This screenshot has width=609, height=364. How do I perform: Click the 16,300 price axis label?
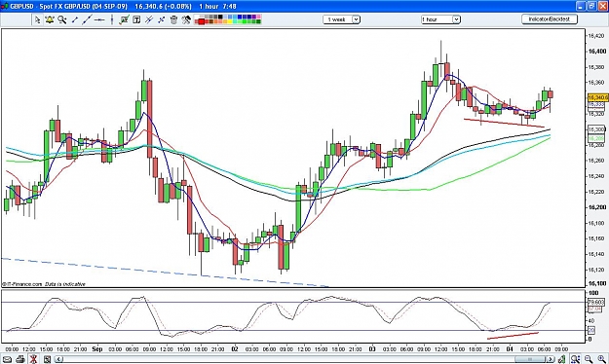click(597, 128)
